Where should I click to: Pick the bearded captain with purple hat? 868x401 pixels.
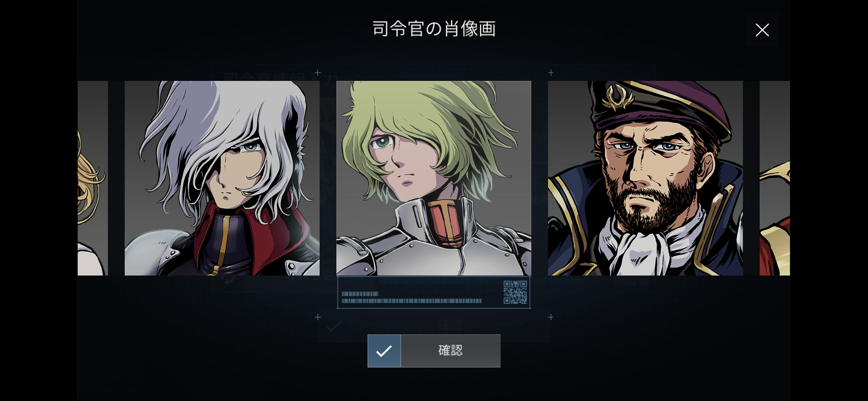[645, 178]
